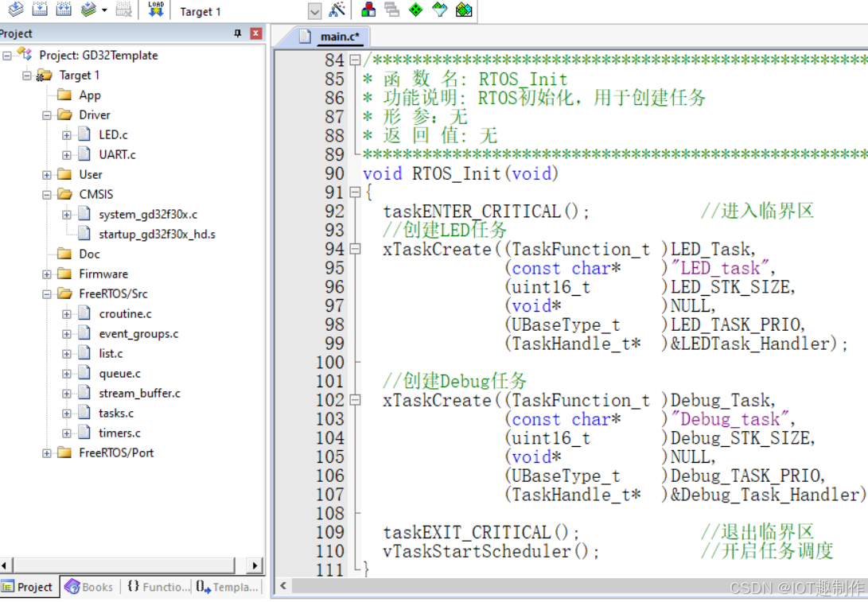Switch to the Functions bottom tab
868x602 pixels.
(x=158, y=587)
